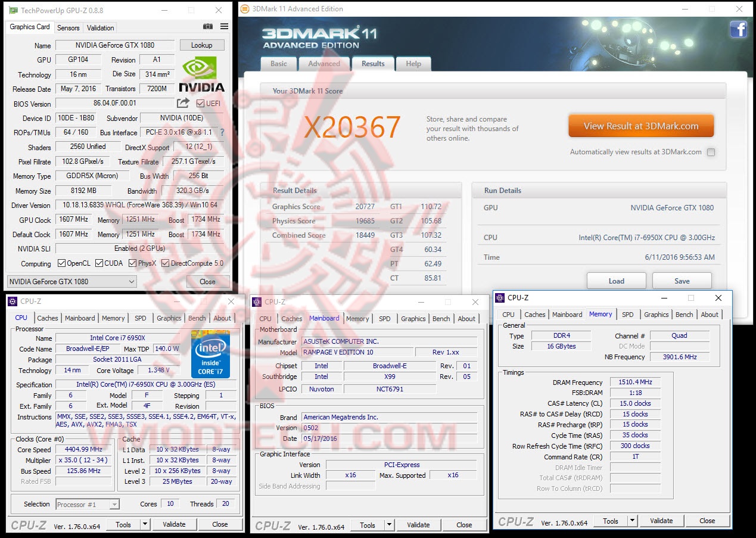Toggle the OpenCL checkbox
Image resolution: width=756 pixels, height=538 pixels.
pyautogui.click(x=61, y=263)
